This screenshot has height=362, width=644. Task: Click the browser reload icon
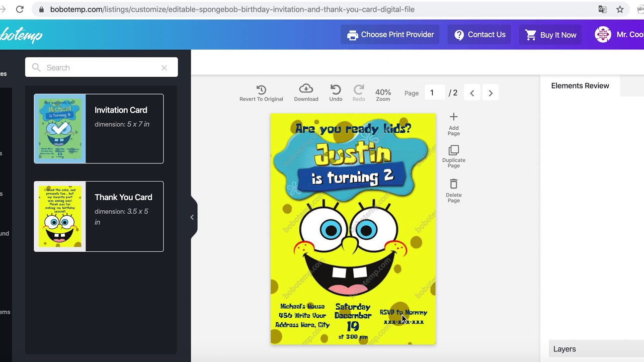[20, 9]
